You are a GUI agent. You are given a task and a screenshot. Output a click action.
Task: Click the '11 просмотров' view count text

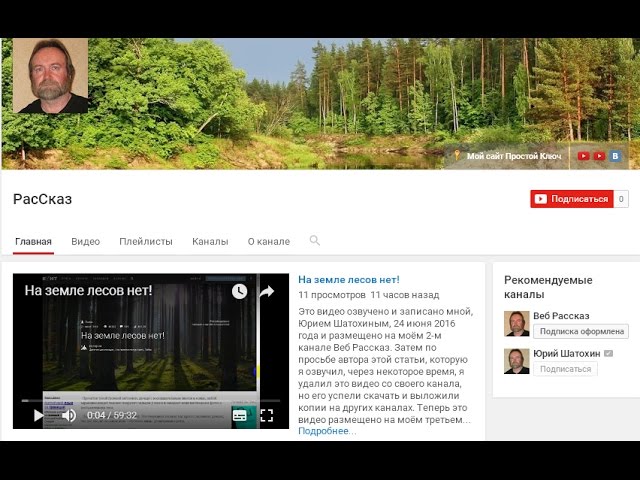331,295
